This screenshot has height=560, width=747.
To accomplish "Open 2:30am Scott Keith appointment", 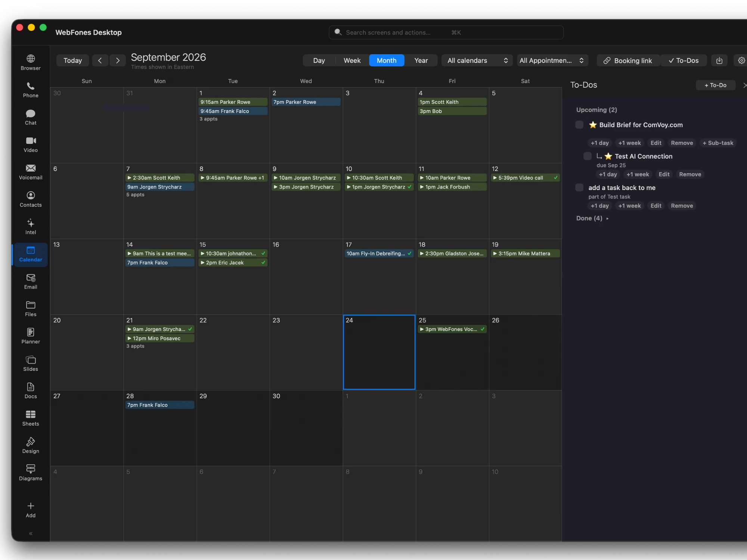I will click(x=160, y=178).
